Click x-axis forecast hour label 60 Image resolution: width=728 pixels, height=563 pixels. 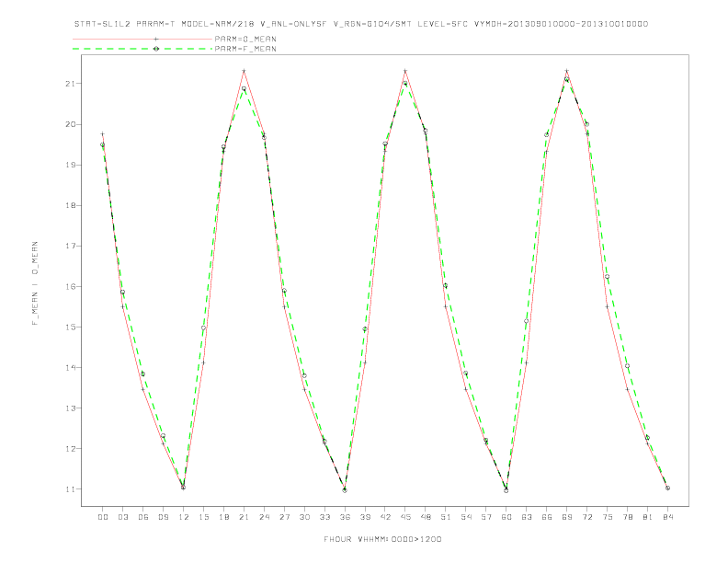(x=506, y=517)
